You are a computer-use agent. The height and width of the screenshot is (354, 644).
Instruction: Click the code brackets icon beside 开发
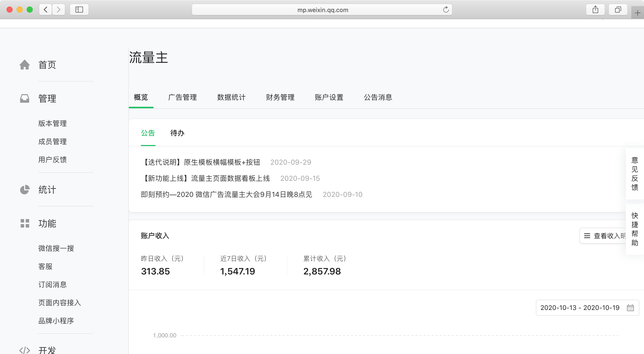click(25, 350)
